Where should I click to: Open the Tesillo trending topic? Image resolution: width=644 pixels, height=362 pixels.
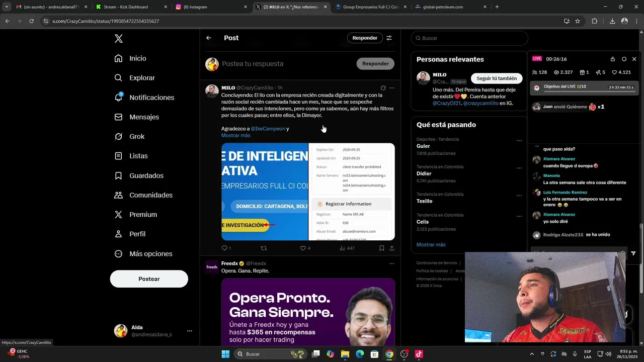tap(425, 201)
